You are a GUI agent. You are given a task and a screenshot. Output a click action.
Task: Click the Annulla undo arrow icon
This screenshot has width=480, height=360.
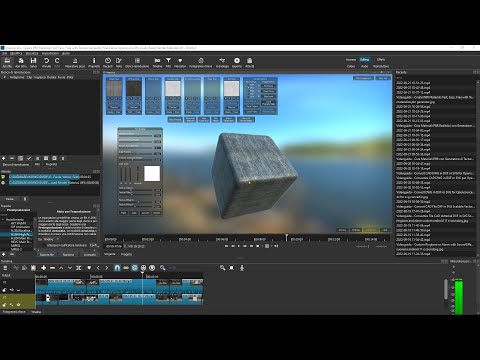tap(46, 62)
